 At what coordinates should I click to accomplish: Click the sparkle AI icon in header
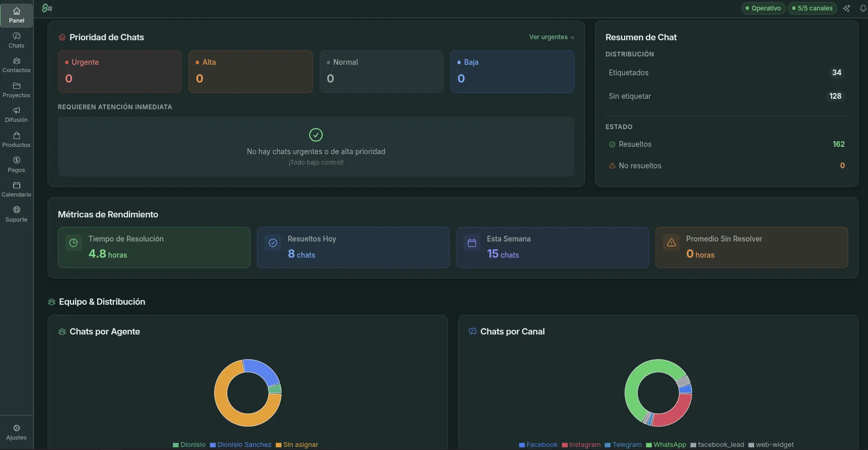point(847,8)
